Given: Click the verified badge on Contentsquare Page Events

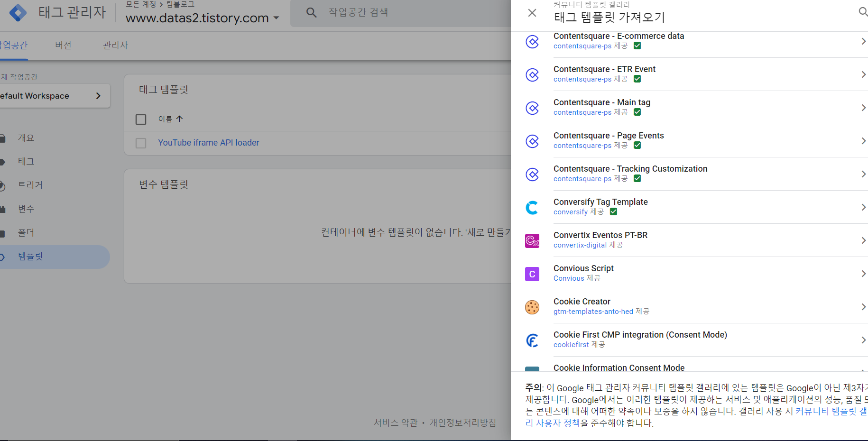Looking at the screenshot, I should point(637,146).
